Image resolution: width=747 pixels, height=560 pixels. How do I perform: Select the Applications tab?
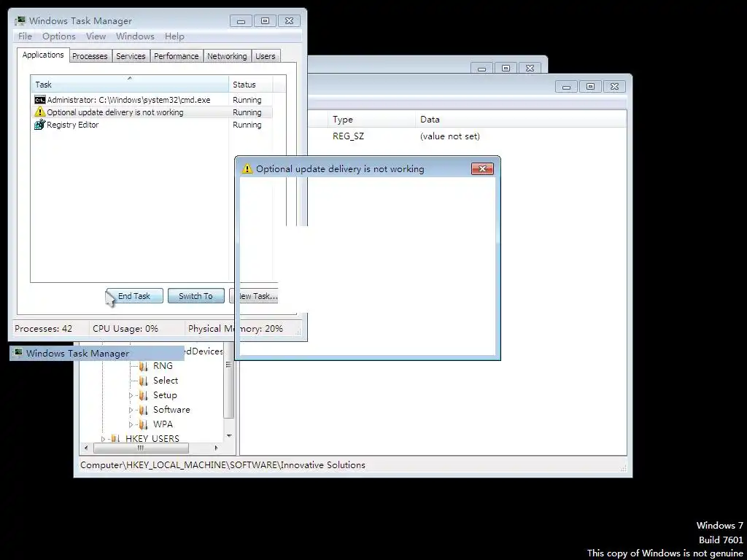(x=43, y=55)
